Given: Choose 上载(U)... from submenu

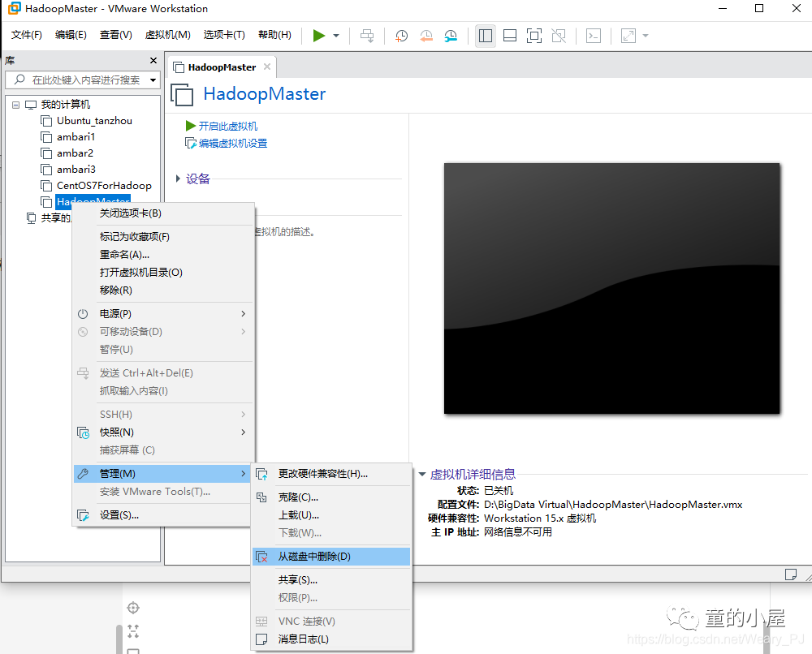Looking at the screenshot, I should [x=331, y=514].
